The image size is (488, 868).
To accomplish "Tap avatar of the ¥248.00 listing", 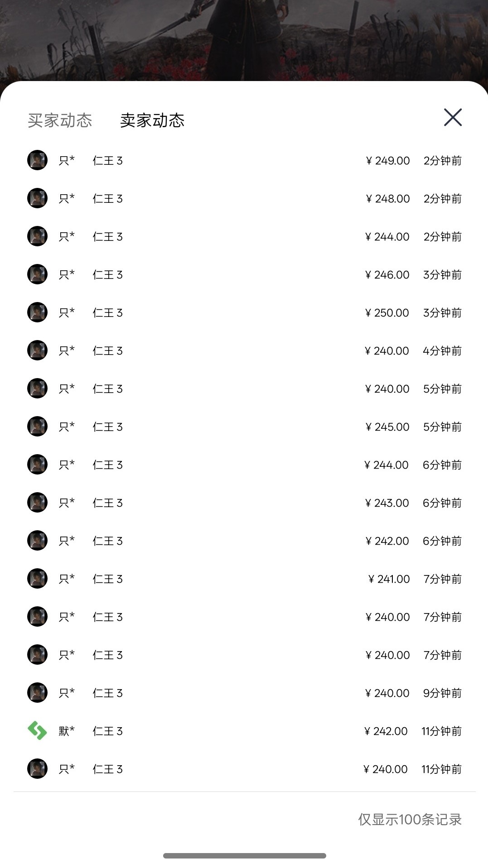I will tap(37, 198).
